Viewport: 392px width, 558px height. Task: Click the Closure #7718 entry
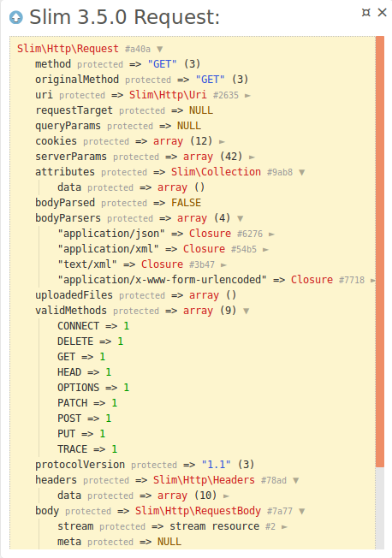328,280
